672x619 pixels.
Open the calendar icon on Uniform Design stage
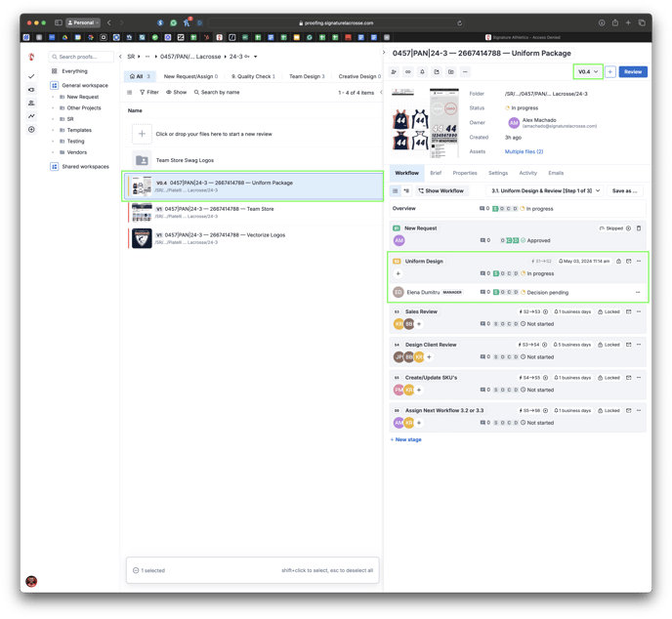click(x=628, y=262)
